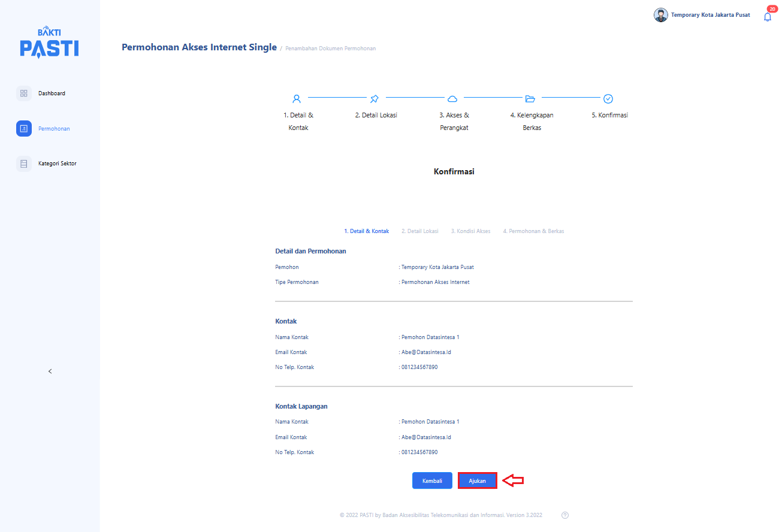Select the Detail & Kontak person step icon
782x532 pixels.
pos(296,98)
